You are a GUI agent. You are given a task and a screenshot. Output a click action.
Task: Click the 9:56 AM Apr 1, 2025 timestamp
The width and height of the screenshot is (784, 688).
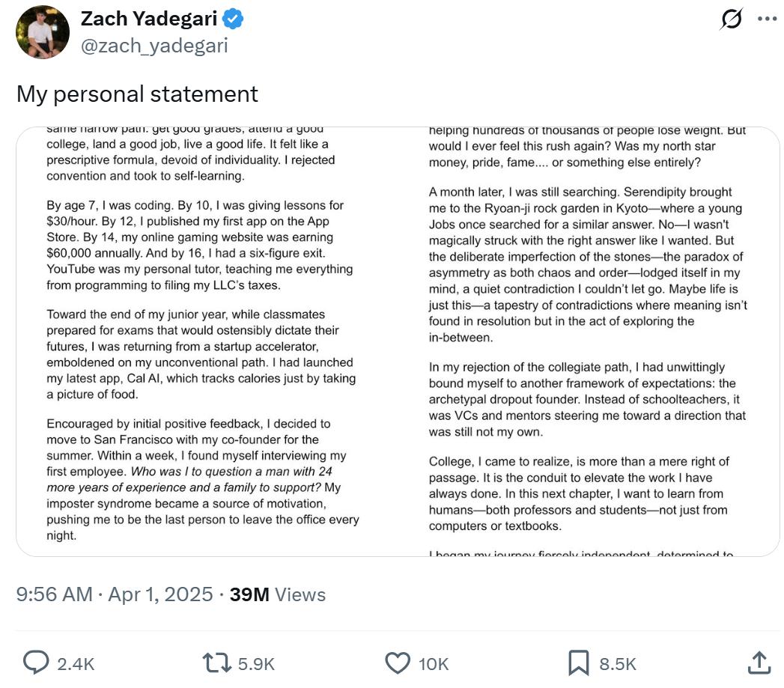115,594
